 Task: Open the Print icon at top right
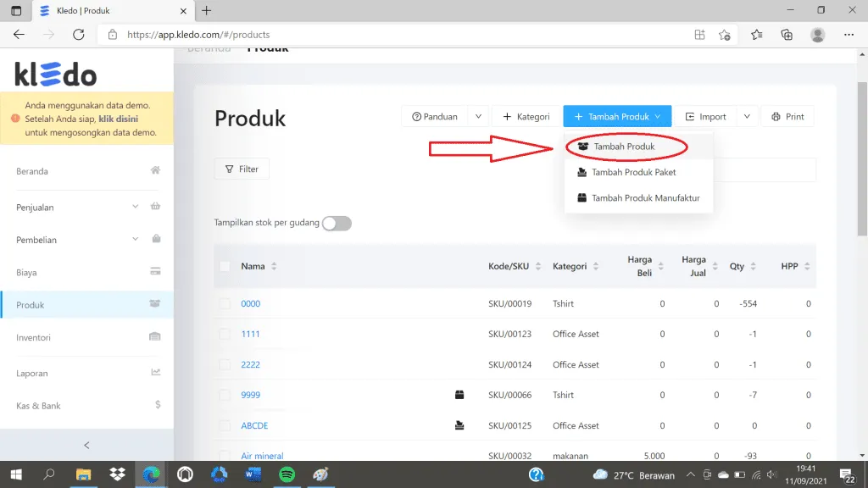[774, 116]
